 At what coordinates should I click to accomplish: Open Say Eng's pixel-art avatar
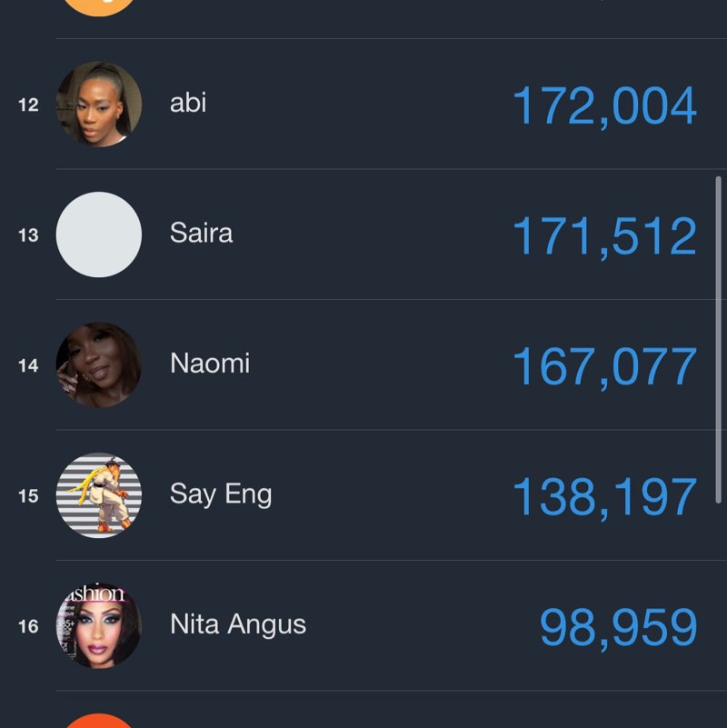pos(99,495)
